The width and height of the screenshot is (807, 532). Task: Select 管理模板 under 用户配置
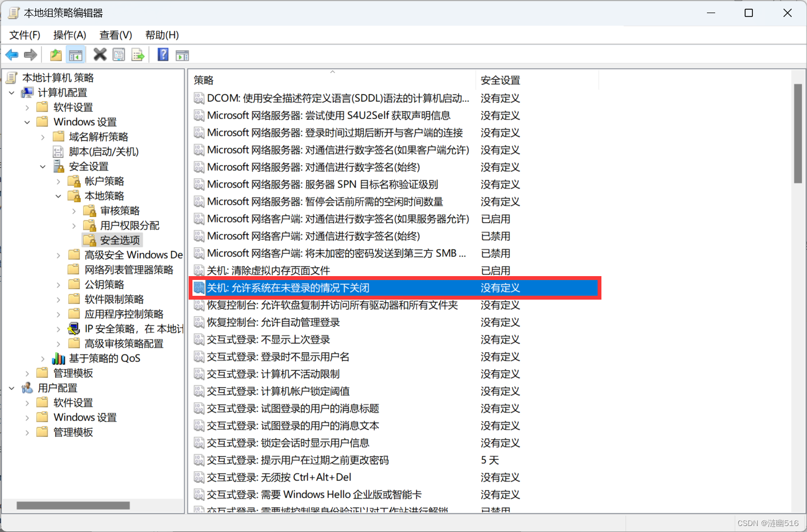(73, 432)
